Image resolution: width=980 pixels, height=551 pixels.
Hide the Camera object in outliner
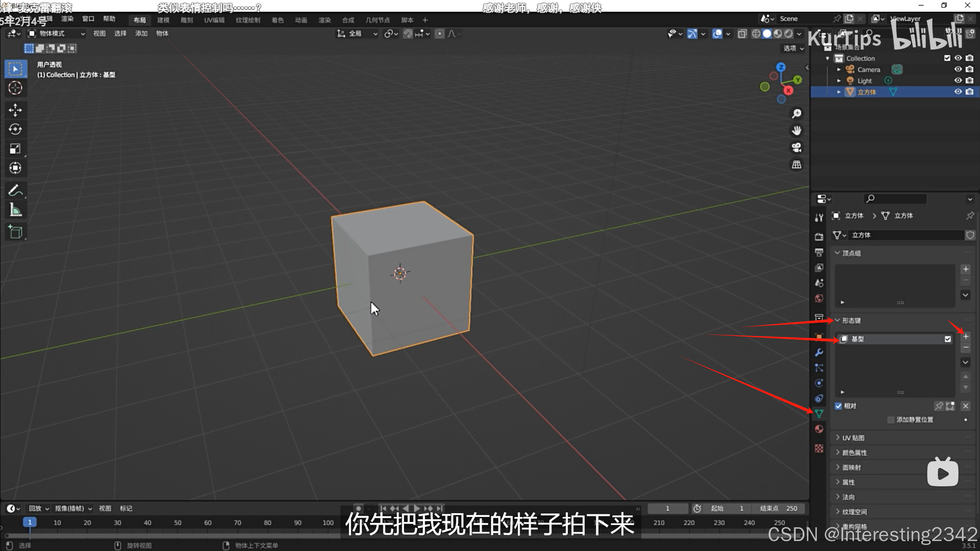958,69
